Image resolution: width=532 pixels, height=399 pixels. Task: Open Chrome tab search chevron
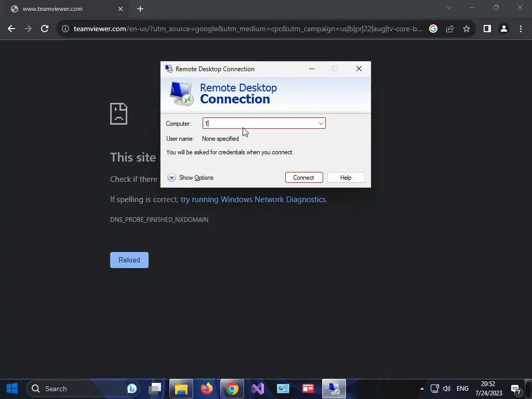[448, 7]
